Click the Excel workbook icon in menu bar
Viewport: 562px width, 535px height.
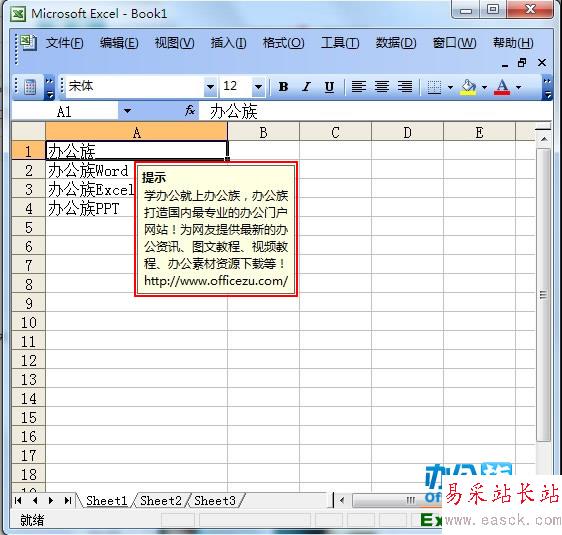tap(28, 43)
